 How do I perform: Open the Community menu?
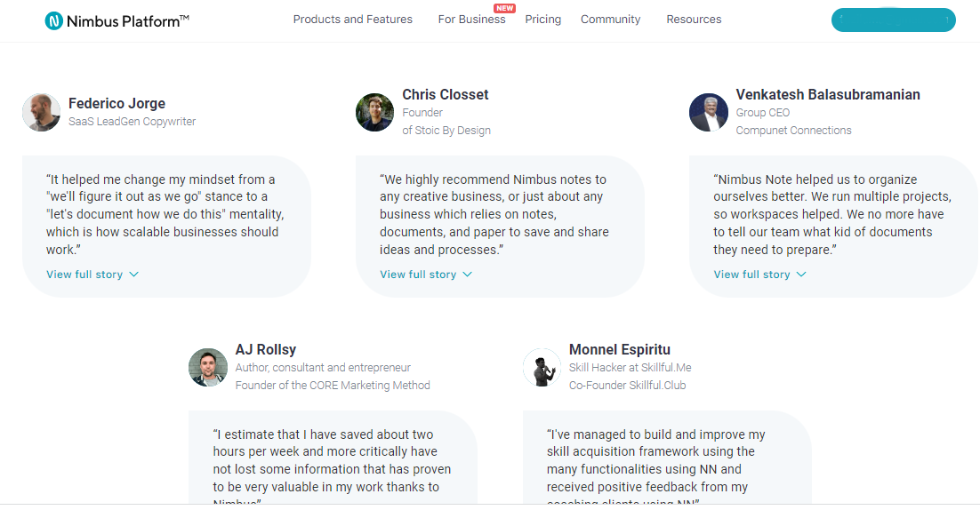610,20
